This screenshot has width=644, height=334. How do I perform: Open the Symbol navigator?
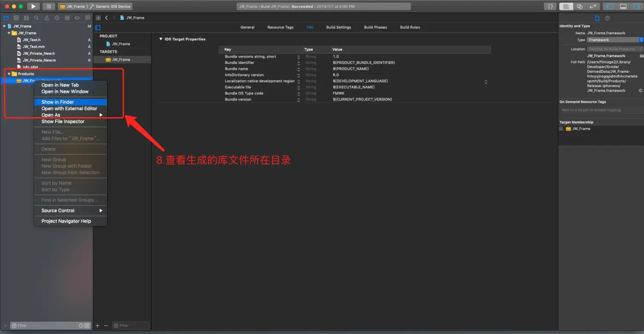pos(27,18)
